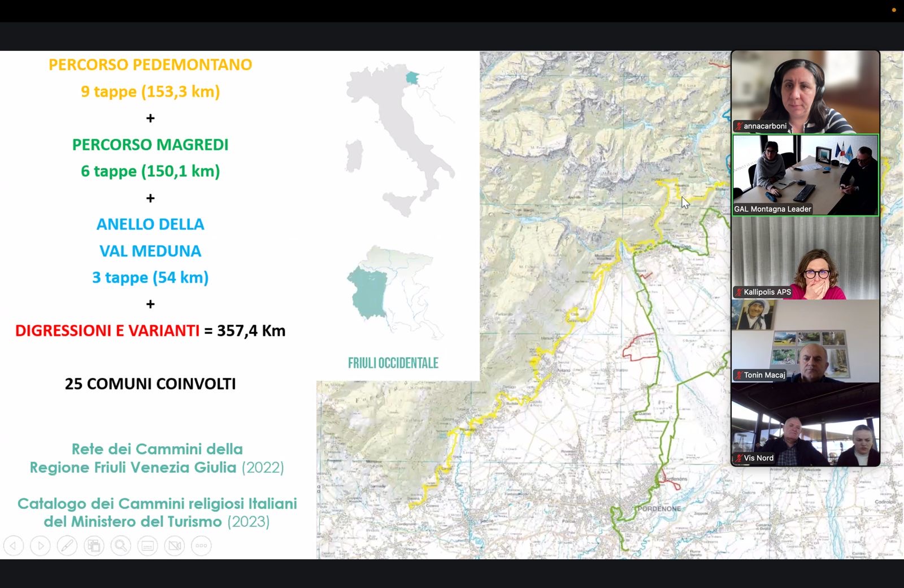The width and height of the screenshot is (904, 588).
Task: Click the "PERCORSO PEDEMONTANO" heading
Action: coord(150,65)
